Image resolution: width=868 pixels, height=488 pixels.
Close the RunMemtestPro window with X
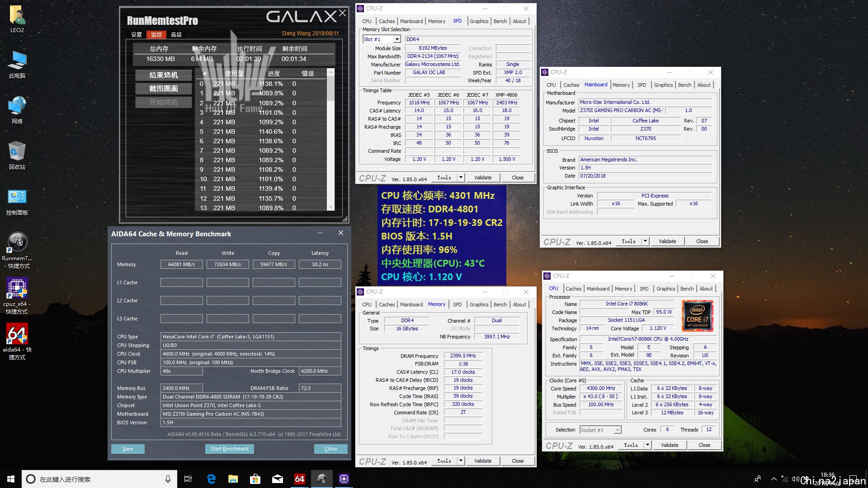click(343, 13)
